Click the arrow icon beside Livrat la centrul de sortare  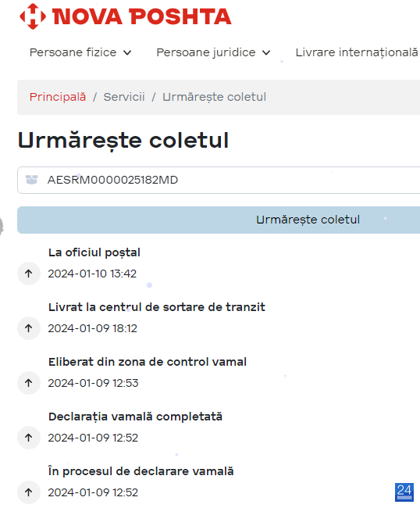click(x=29, y=328)
